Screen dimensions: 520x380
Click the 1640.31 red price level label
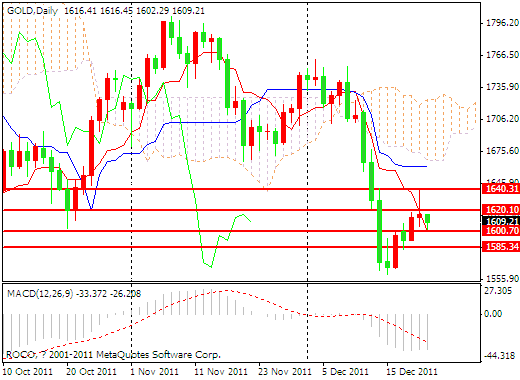point(501,189)
